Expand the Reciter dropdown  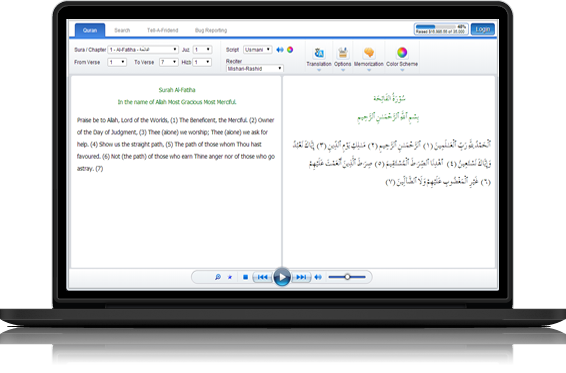click(x=254, y=68)
